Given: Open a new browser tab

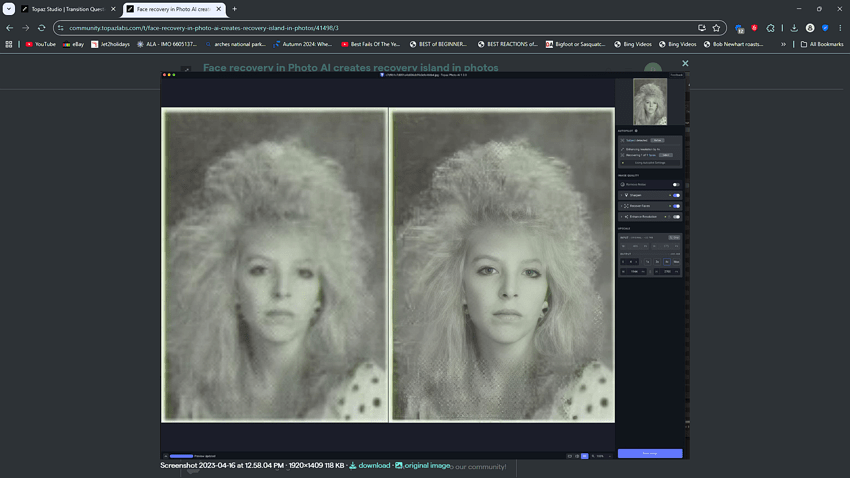Looking at the screenshot, I should pyautogui.click(x=234, y=9).
